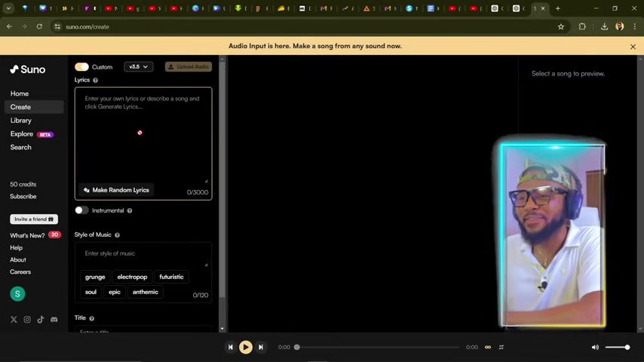Screen dimensions: 644x362
Task: Go back in browser history
Action: [x=9, y=26]
